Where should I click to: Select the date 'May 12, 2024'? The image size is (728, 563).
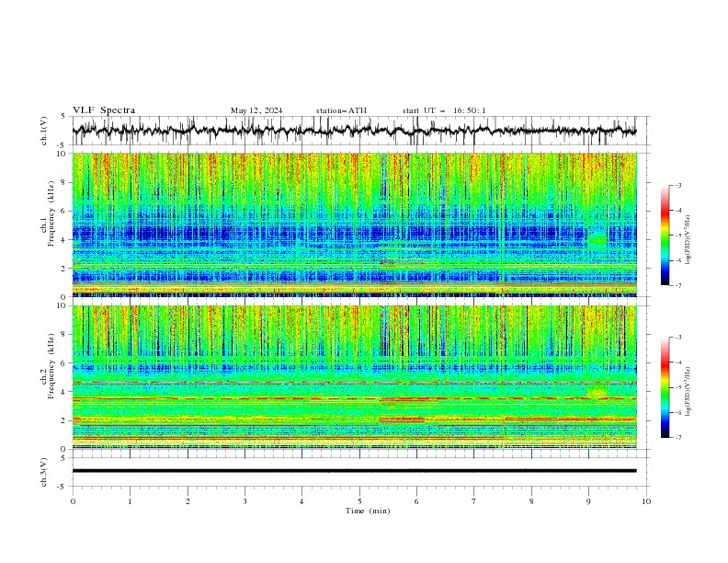(256, 110)
